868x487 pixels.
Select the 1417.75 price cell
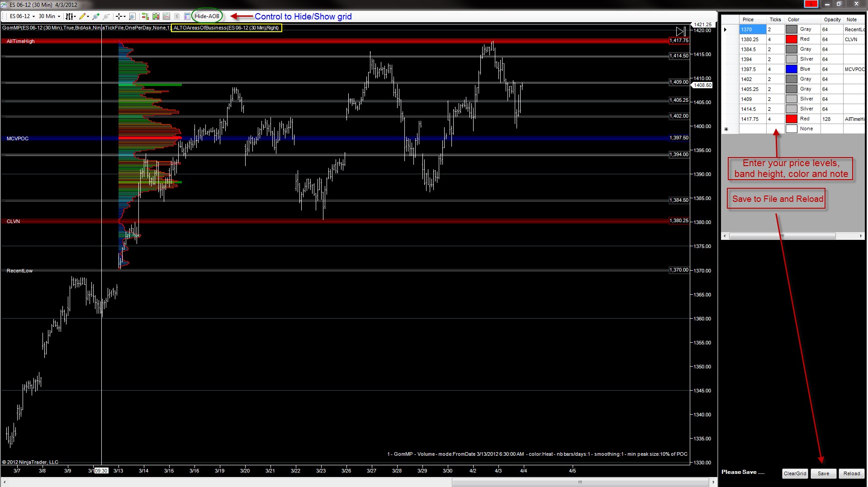753,119
